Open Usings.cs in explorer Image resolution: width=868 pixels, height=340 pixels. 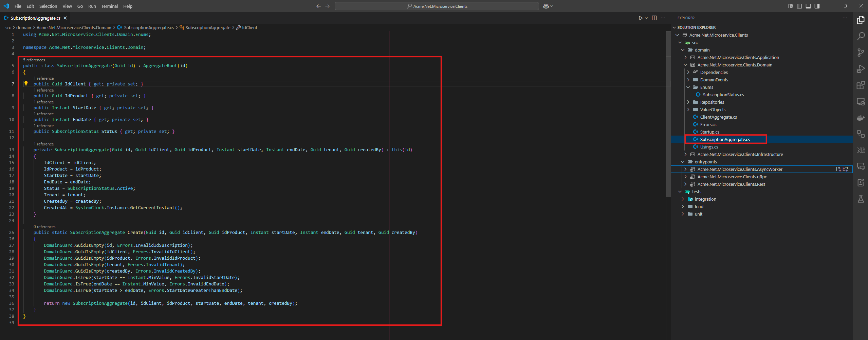click(x=709, y=147)
